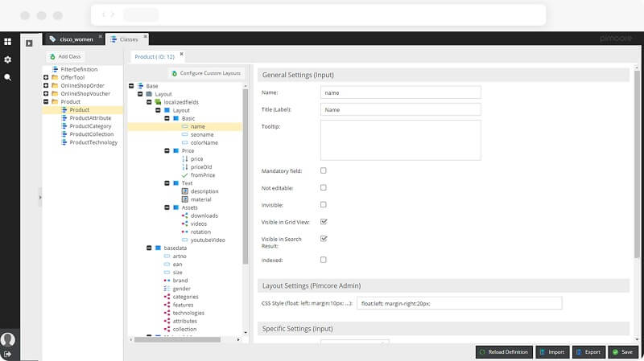The image size is (644, 361).
Task: Click the logout icon at sidebar bottom
Action: tap(7, 354)
